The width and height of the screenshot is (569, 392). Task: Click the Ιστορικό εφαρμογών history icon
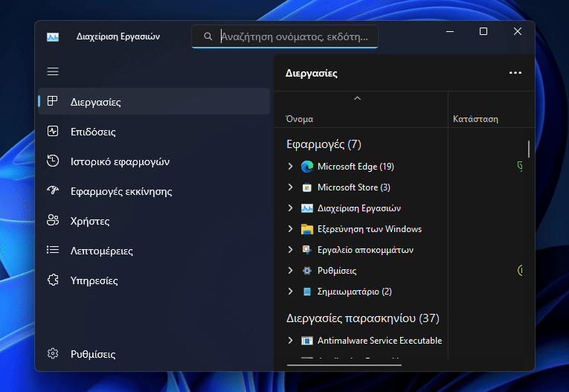pos(53,161)
